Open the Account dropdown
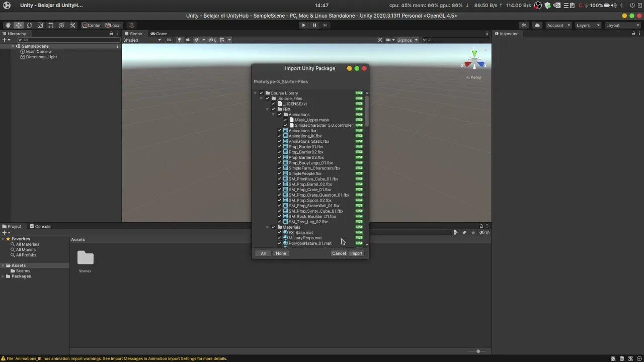This screenshot has height=362, width=644. [x=558, y=25]
